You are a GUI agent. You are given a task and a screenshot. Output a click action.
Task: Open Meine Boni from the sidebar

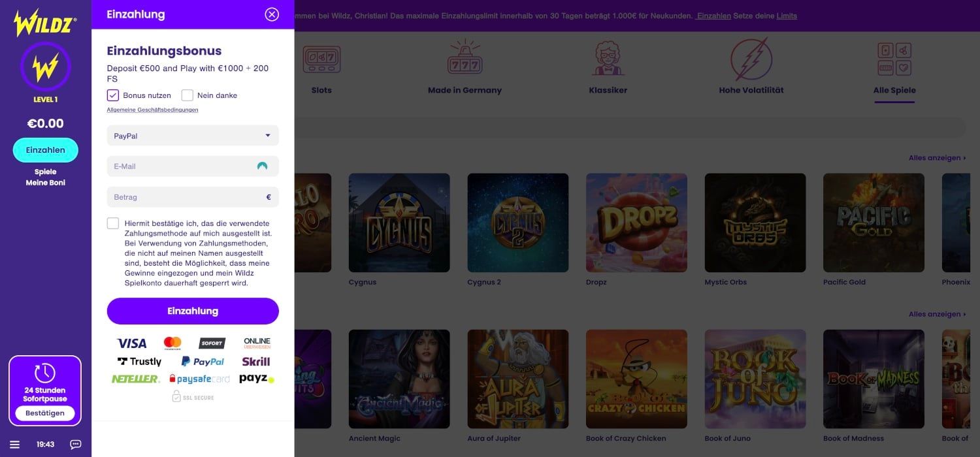[x=45, y=182]
